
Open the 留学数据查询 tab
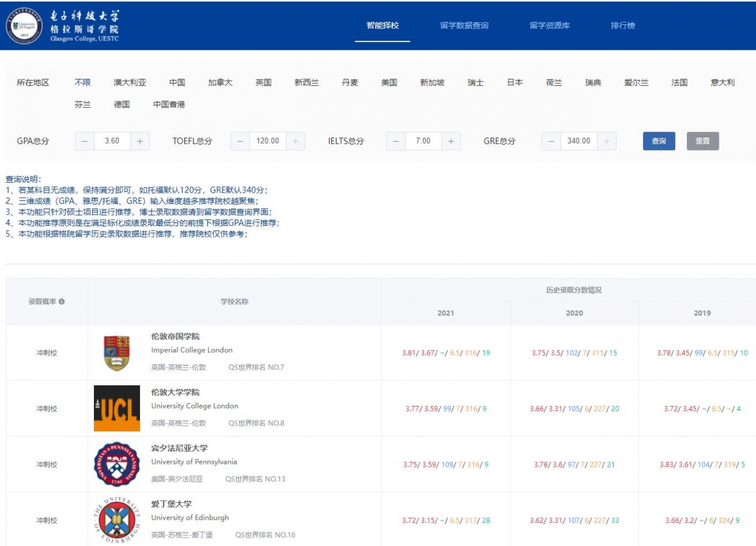pyautogui.click(x=464, y=25)
